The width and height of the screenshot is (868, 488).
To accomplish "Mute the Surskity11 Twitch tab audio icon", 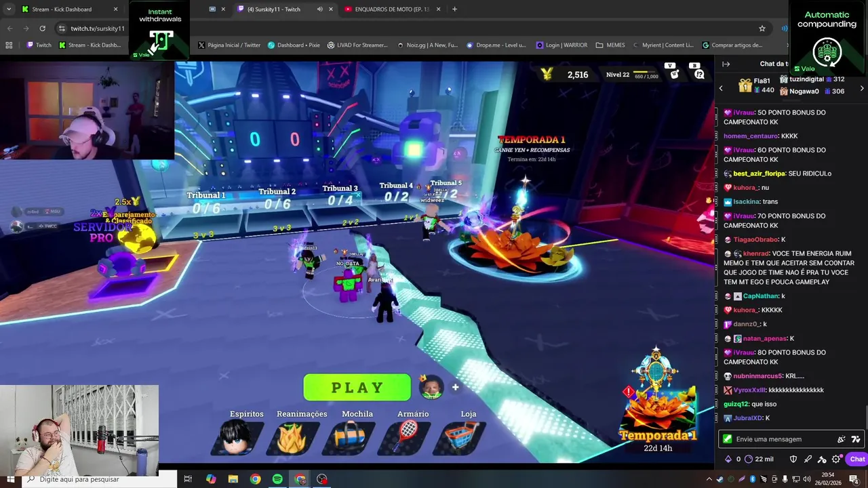I will 319,9.
